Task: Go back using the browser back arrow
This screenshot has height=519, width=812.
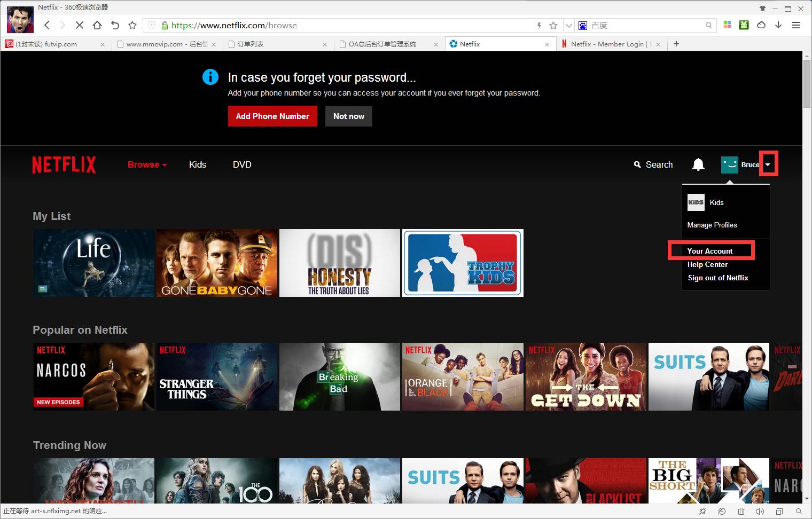Action: [x=47, y=25]
